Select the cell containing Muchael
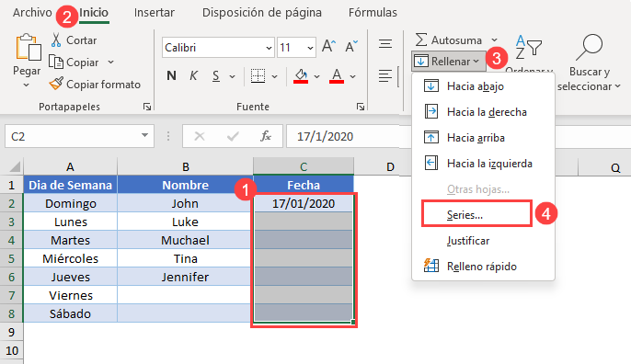The width and height of the screenshot is (631, 364). coord(185,240)
